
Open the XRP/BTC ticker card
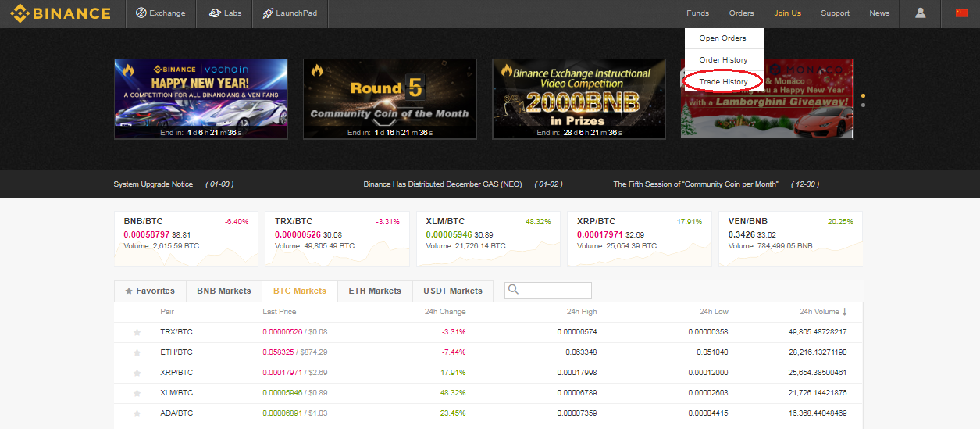640,238
